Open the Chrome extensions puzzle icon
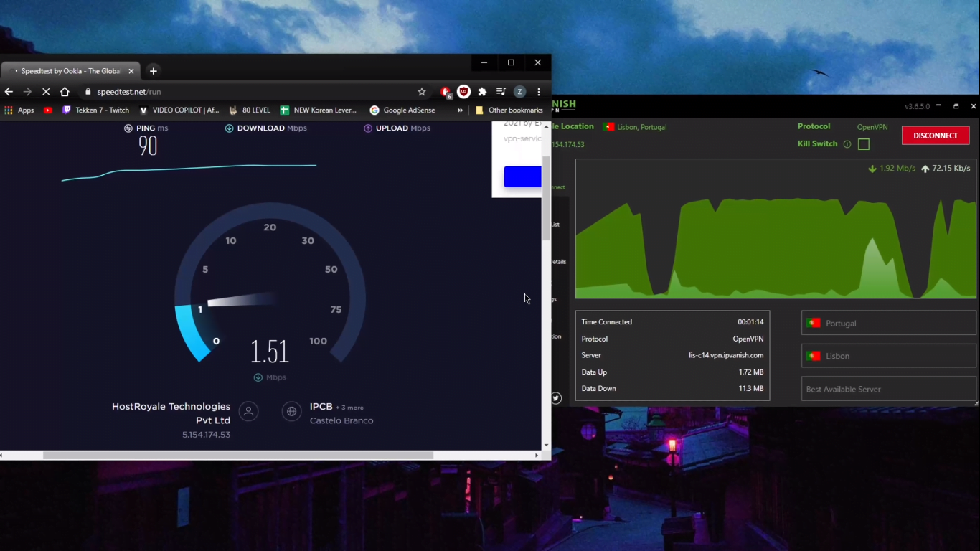The image size is (980, 551). coord(482,92)
